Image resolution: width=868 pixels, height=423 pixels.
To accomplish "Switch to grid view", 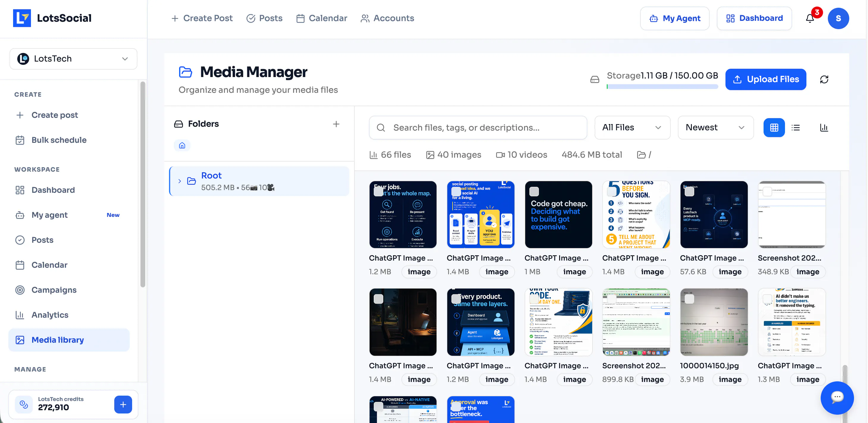I will tap(774, 128).
